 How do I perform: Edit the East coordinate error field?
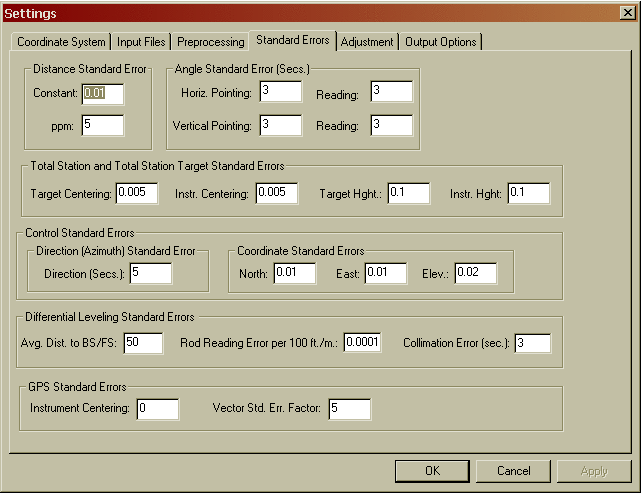point(386,273)
